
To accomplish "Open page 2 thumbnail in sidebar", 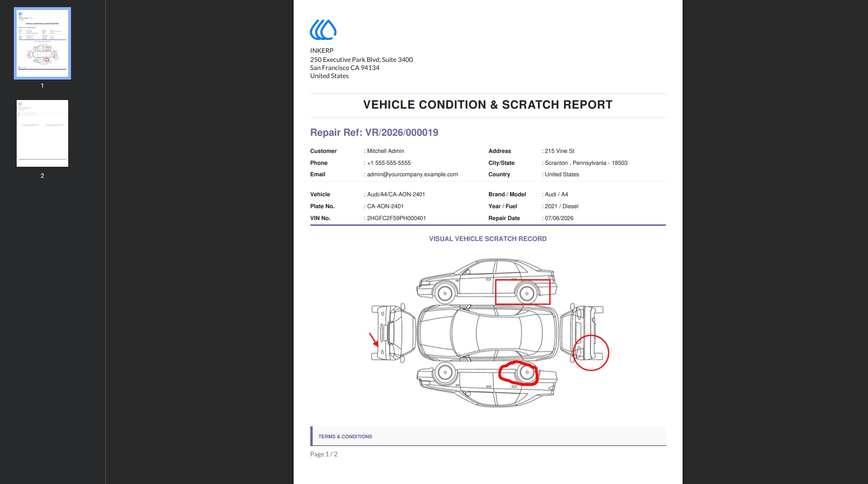I will (42, 133).
